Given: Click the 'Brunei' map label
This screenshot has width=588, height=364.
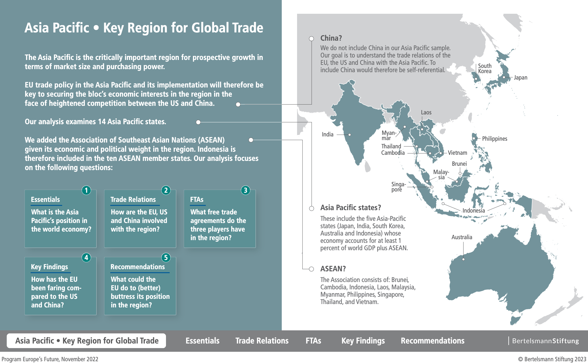Looking at the screenshot, I should (x=459, y=164).
